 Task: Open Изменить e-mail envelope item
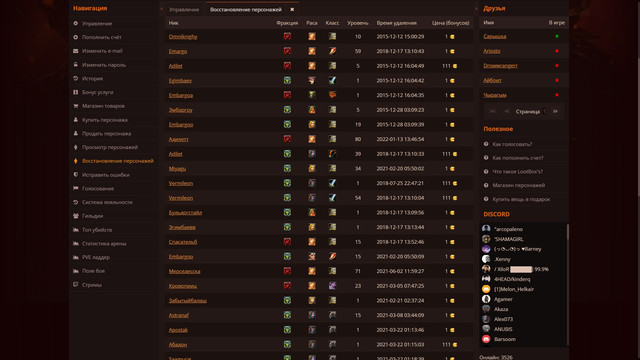102,51
